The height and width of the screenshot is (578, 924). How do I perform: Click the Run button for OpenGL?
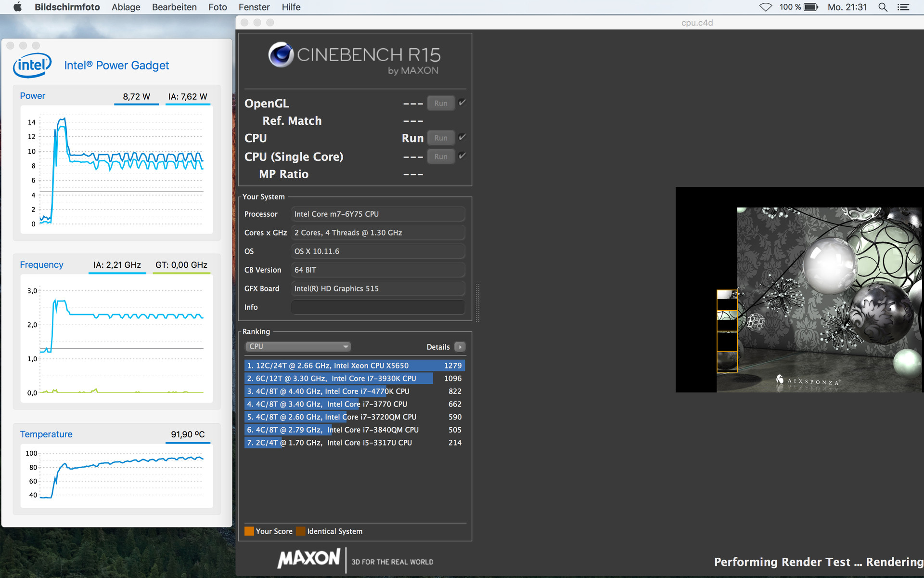(x=441, y=103)
